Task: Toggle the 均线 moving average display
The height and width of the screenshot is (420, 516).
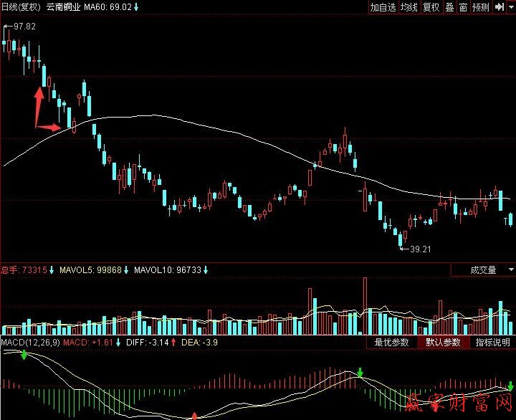Action: pyautogui.click(x=409, y=7)
